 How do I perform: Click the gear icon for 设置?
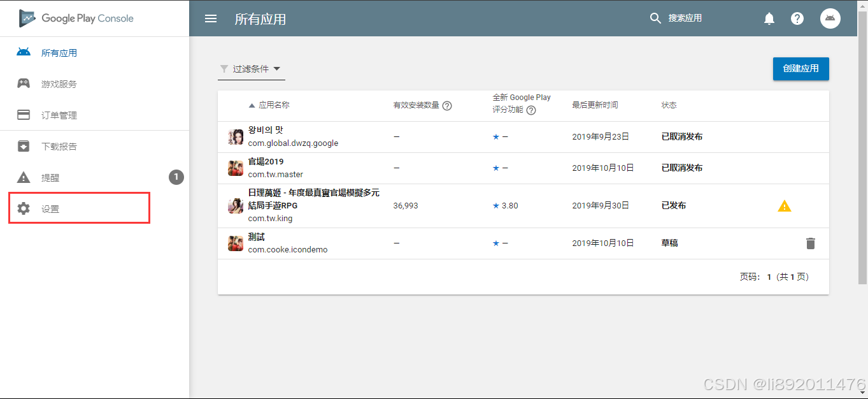click(24, 208)
